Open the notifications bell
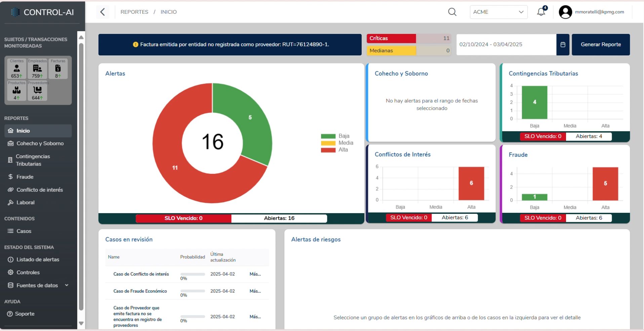644x331 pixels. 541,12
